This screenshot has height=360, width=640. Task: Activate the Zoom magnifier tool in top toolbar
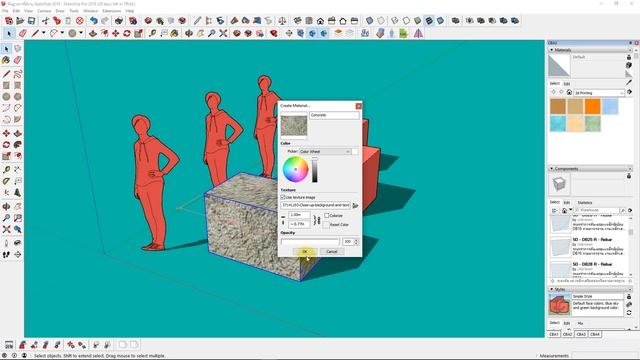(211, 33)
